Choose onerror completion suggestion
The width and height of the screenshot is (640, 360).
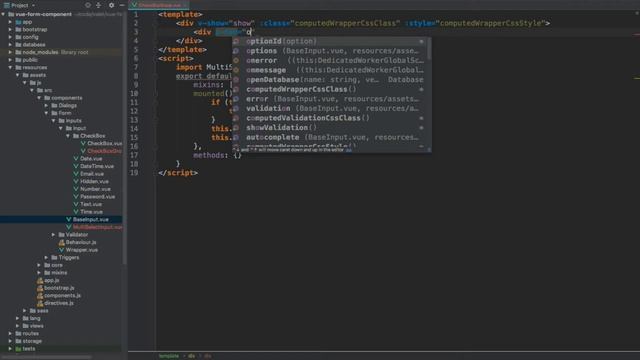[x=329, y=60]
